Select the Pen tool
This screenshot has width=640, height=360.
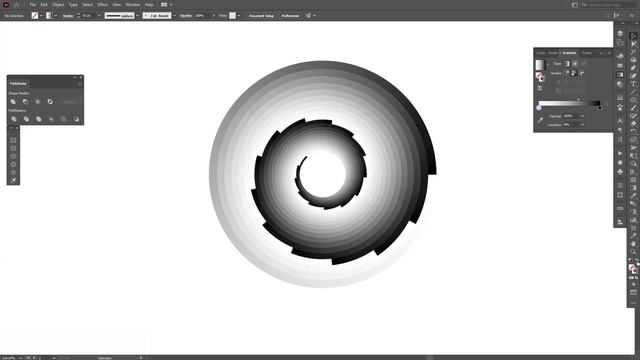[x=633, y=68]
